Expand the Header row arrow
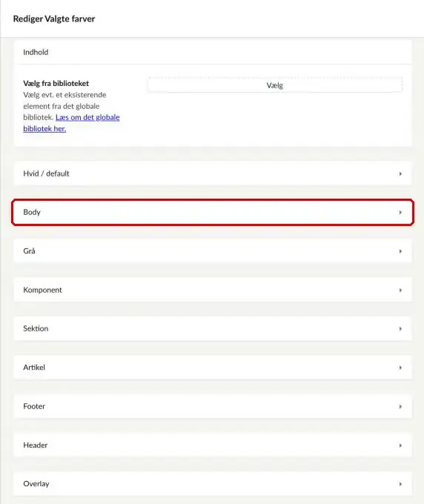 (x=400, y=445)
